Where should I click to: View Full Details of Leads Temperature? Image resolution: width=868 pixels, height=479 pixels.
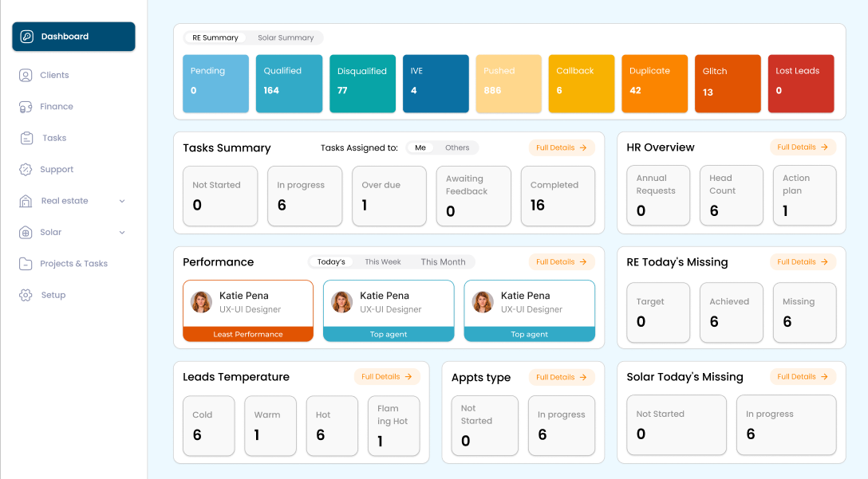pyautogui.click(x=387, y=377)
